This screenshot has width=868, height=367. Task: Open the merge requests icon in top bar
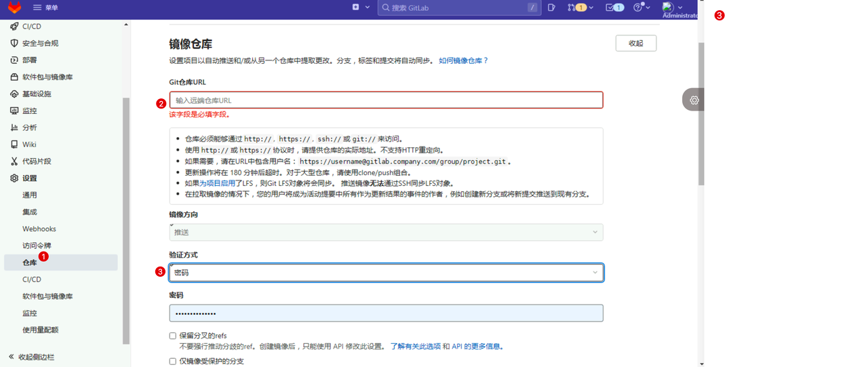[x=572, y=7]
